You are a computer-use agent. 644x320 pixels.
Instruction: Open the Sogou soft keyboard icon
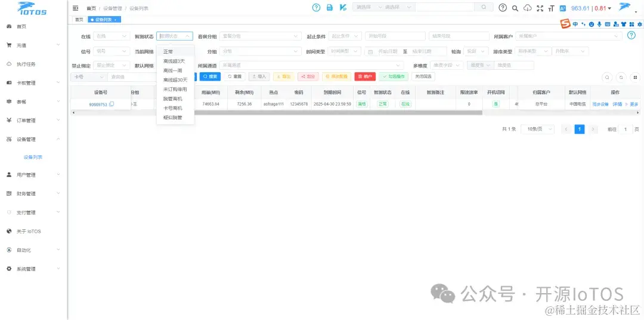pyautogui.click(x=608, y=24)
